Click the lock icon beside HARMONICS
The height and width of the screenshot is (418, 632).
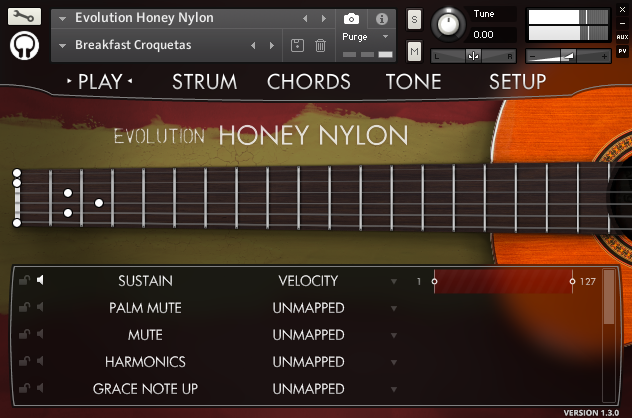click(x=24, y=362)
